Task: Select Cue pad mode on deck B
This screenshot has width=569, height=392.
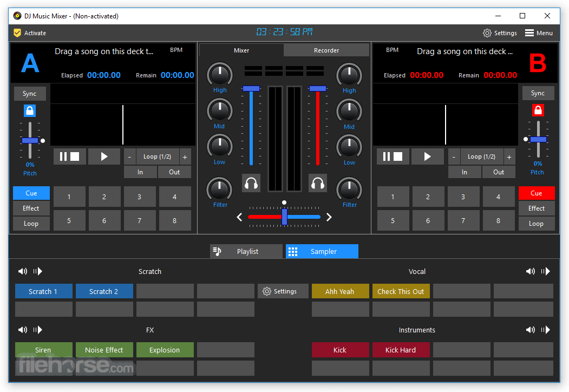Action: (x=537, y=193)
